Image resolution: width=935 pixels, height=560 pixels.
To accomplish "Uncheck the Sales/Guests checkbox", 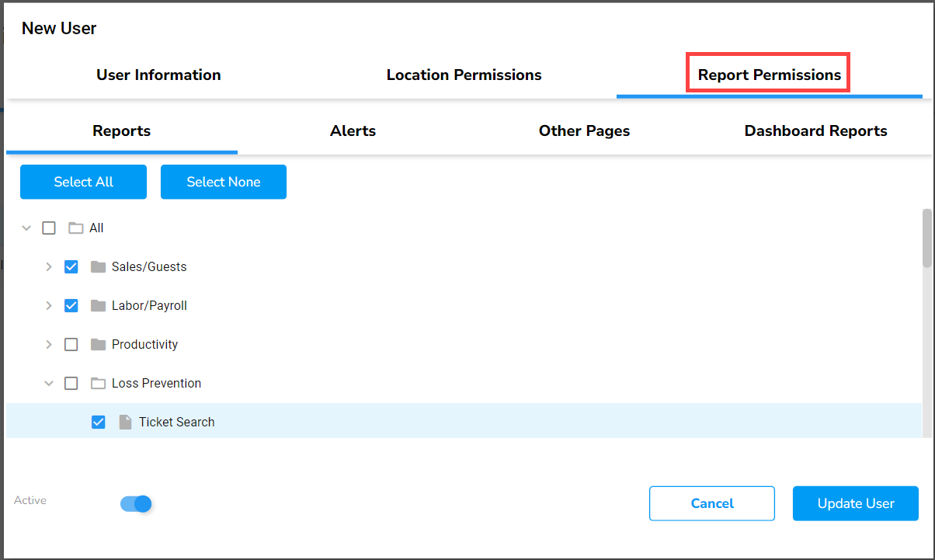I will point(71,267).
